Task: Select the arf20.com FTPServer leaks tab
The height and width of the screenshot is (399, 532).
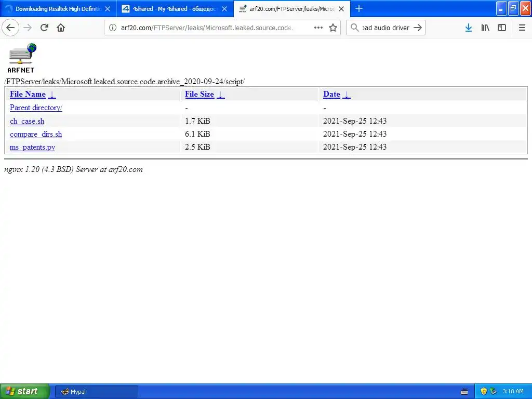Action: point(292,9)
